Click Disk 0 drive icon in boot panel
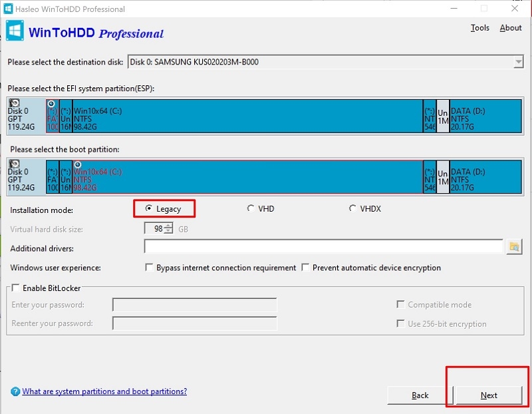This screenshot has height=414, width=532. [x=14, y=163]
